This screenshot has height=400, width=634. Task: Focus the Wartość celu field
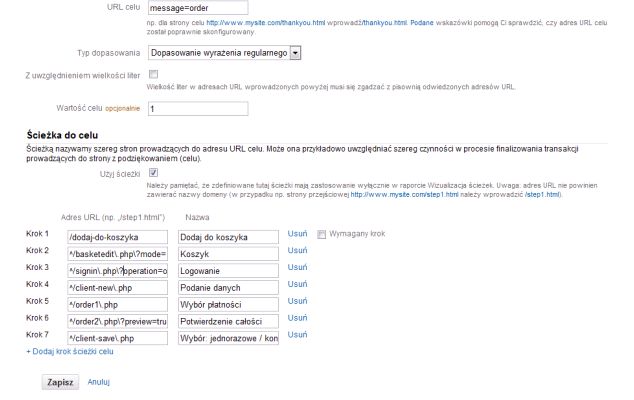(x=196, y=107)
